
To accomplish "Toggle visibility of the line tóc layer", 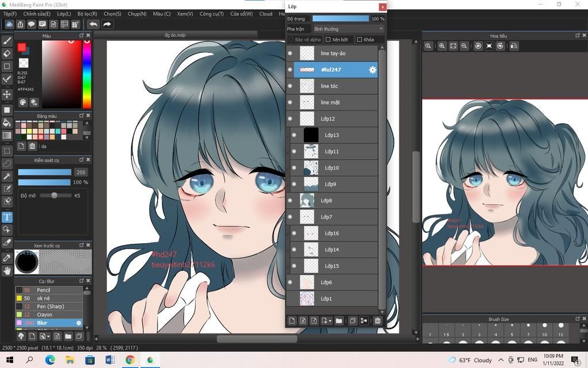I will [x=290, y=86].
